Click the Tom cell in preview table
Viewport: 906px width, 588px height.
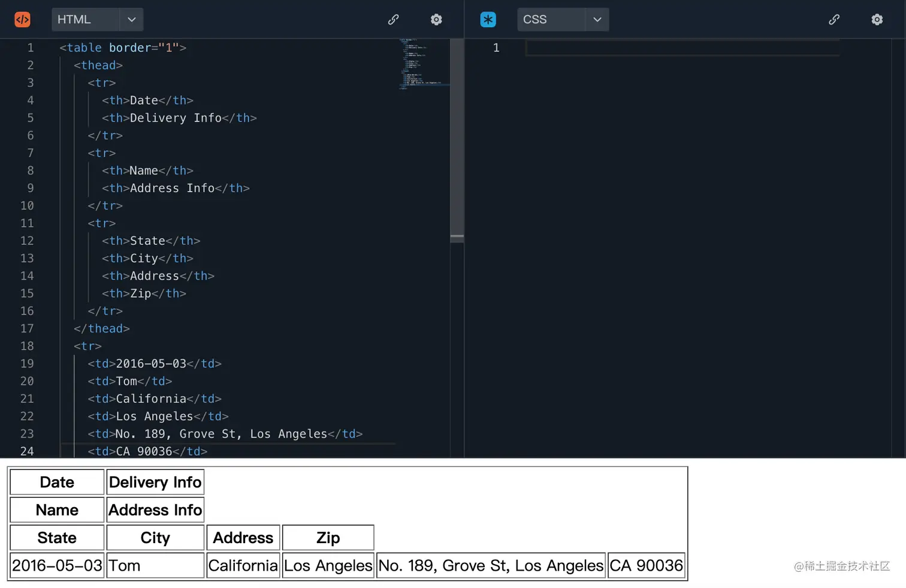pyautogui.click(x=155, y=565)
